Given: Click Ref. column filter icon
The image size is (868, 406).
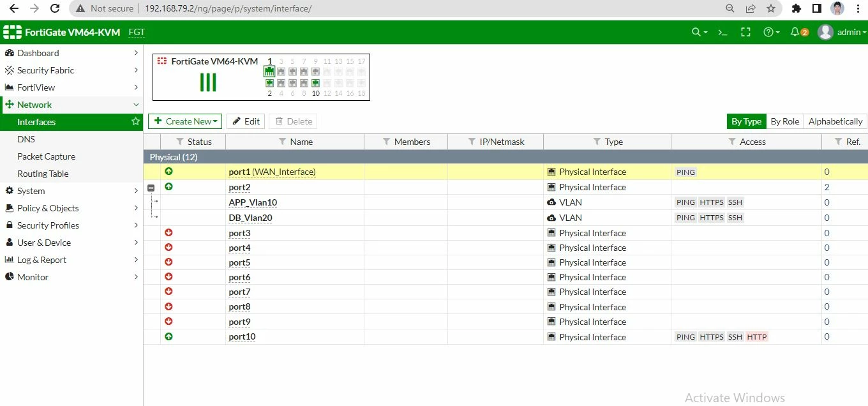Looking at the screenshot, I should pos(838,142).
